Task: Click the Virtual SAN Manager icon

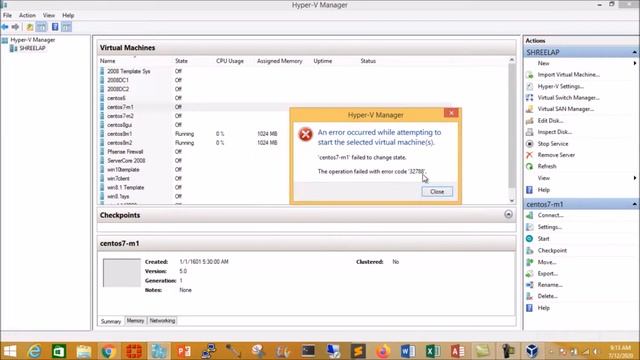Action: tap(529, 109)
